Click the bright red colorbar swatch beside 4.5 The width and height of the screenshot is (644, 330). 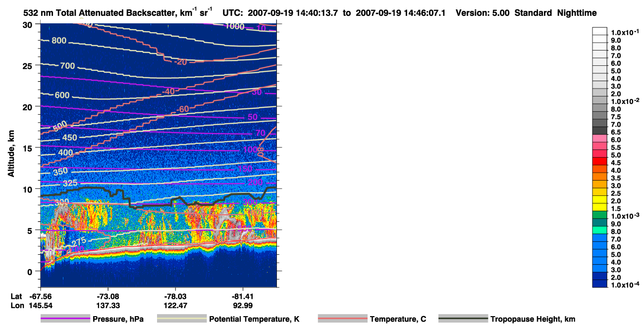[600, 161]
